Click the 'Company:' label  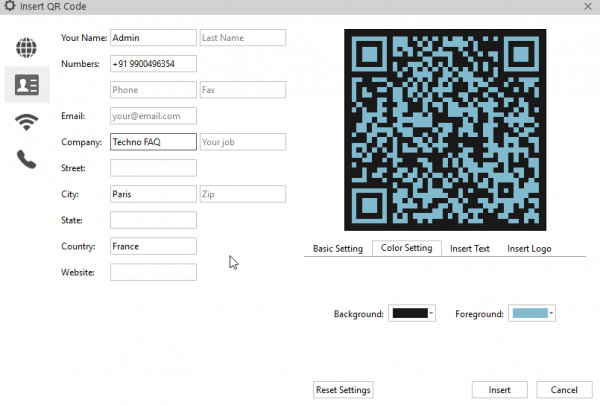pos(82,142)
